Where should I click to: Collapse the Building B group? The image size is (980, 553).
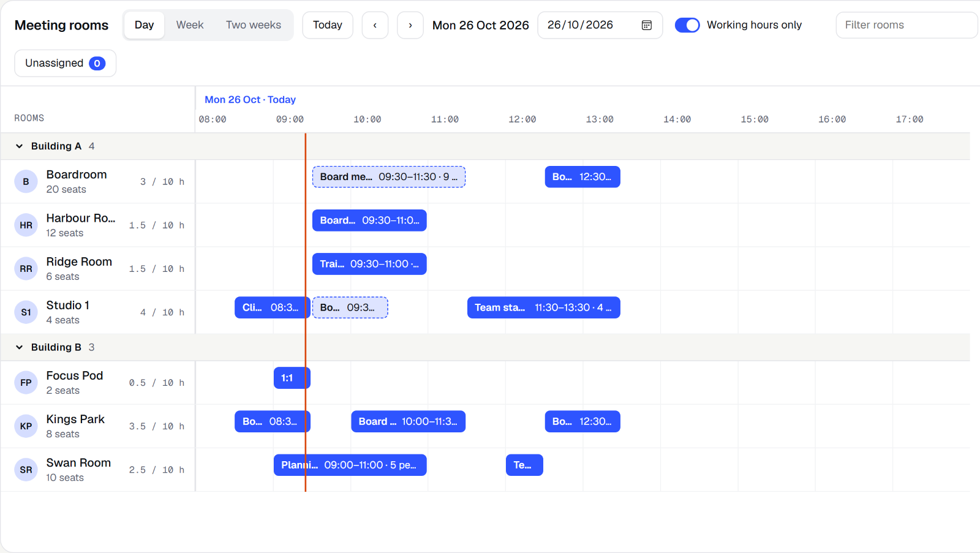tap(19, 347)
